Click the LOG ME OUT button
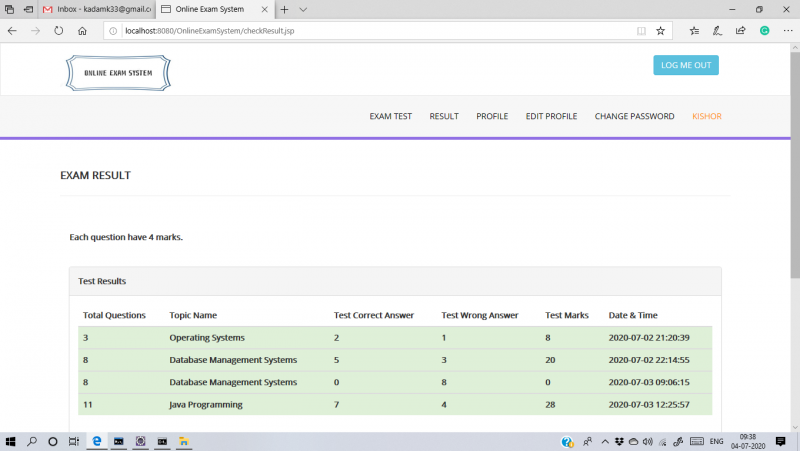The width and height of the screenshot is (800, 451). 686,65
